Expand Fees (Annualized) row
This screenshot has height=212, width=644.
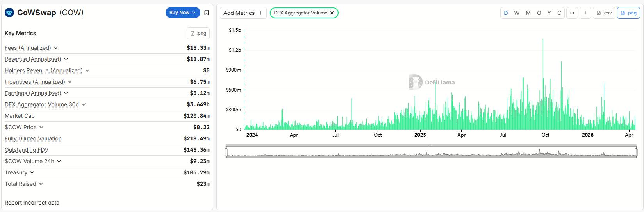point(56,48)
